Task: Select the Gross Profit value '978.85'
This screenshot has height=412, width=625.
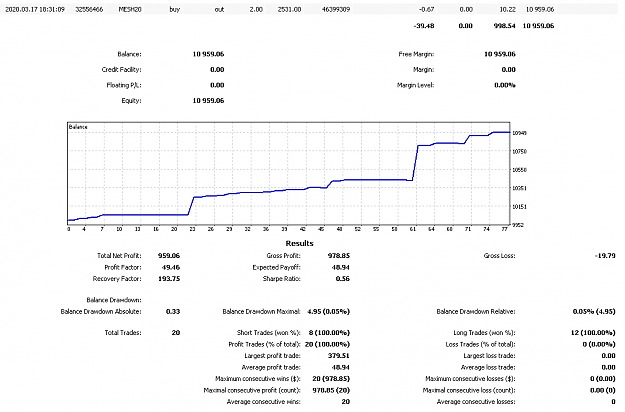Action: pyautogui.click(x=339, y=256)
